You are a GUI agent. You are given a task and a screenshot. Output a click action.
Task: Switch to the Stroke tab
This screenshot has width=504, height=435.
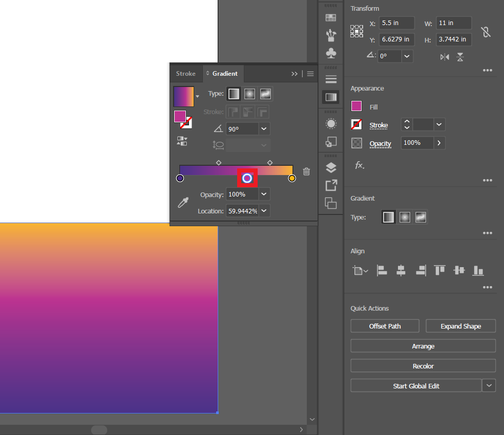(185, 73)
